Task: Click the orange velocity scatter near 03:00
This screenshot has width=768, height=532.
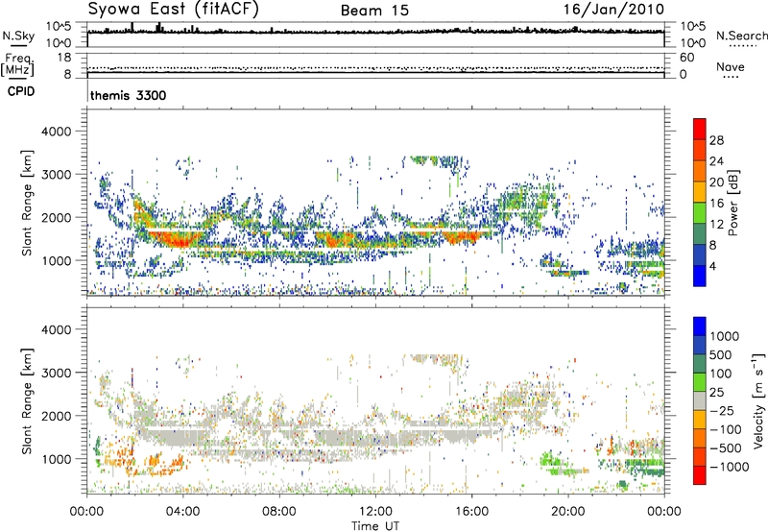Action: [x=153, y=461]
